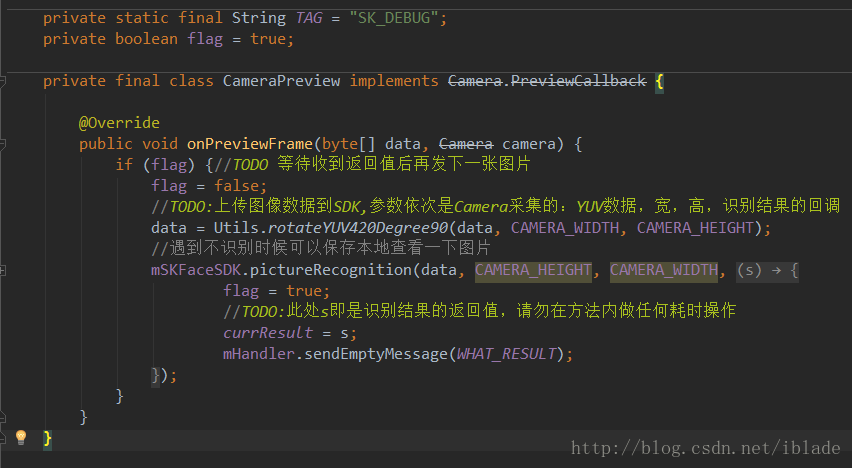Click the rotateYUV420Degree90 method call
This screenshot has width=852, height=468.
pyautogui.click(x=358, y=228)
